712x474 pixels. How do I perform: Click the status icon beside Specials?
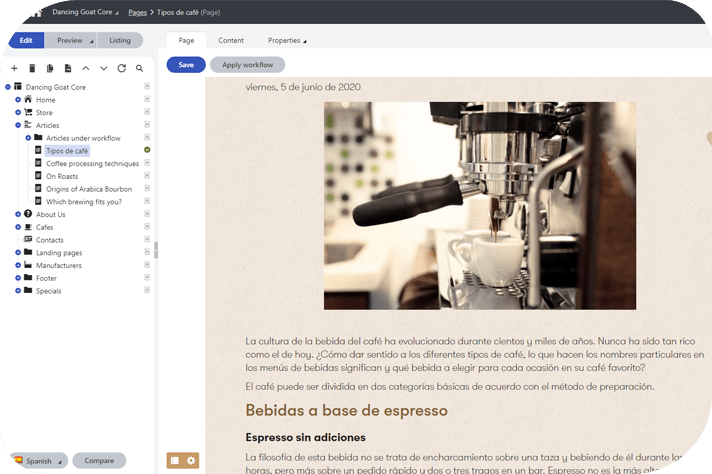pyautogui.click(x=147, y=290)
